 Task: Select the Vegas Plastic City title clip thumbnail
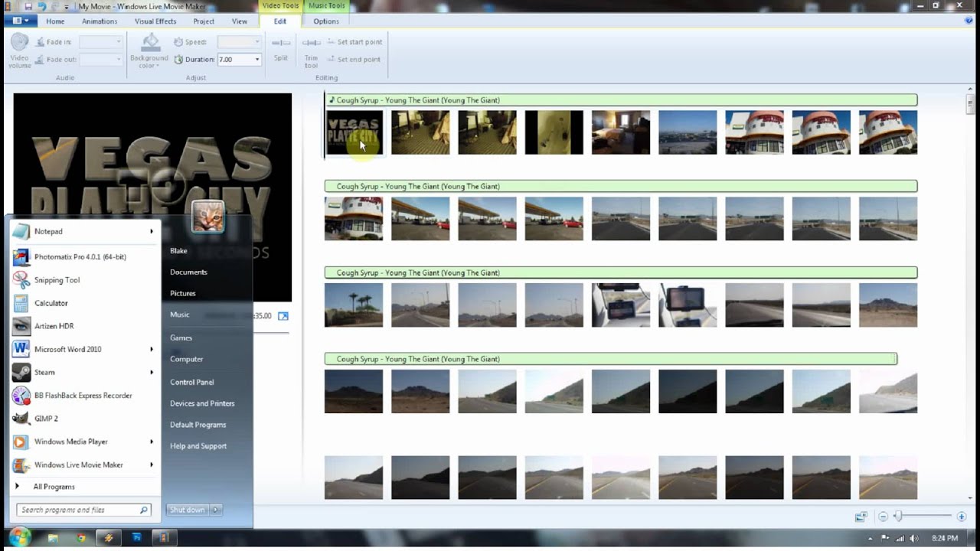354,132
